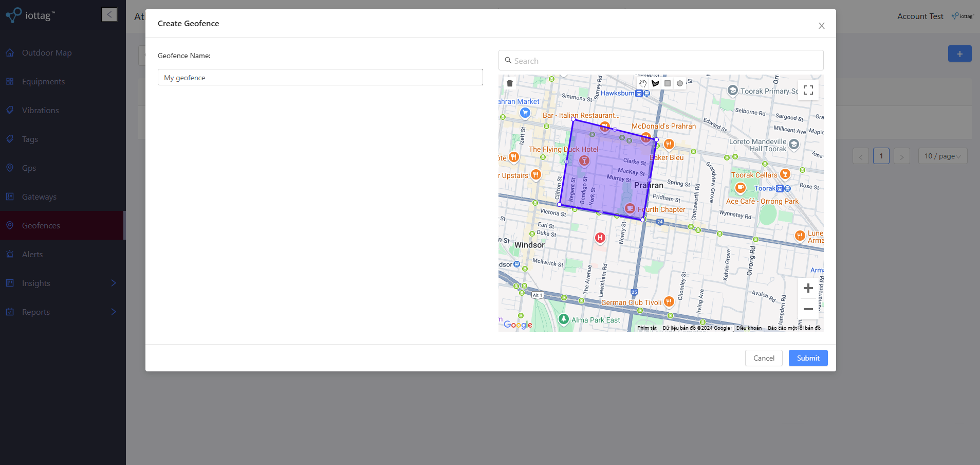This screenshot has height=465, width=980.
Task: Select the hand pan tool on map
Action: pos(643,83)
